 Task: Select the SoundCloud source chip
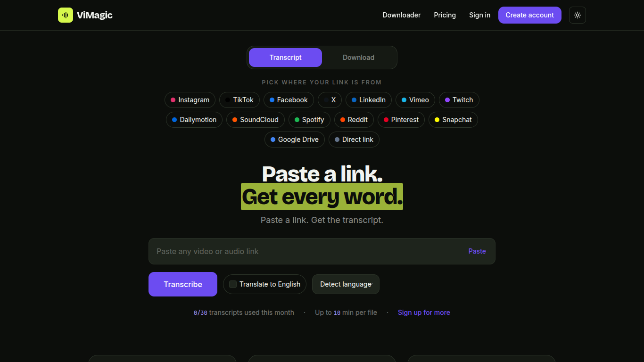256,120
